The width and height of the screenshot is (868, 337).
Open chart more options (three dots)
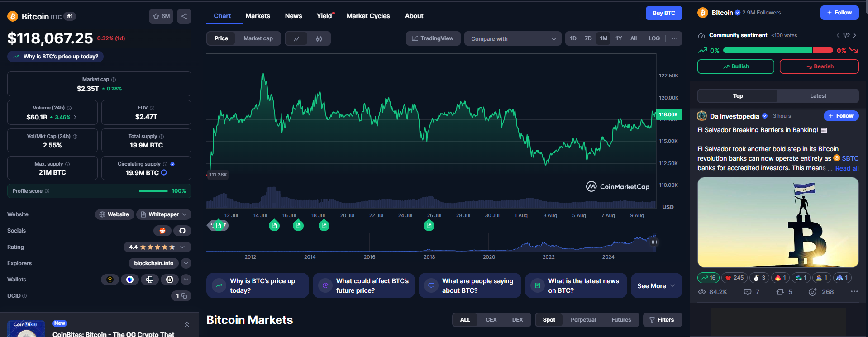(674, 38)
